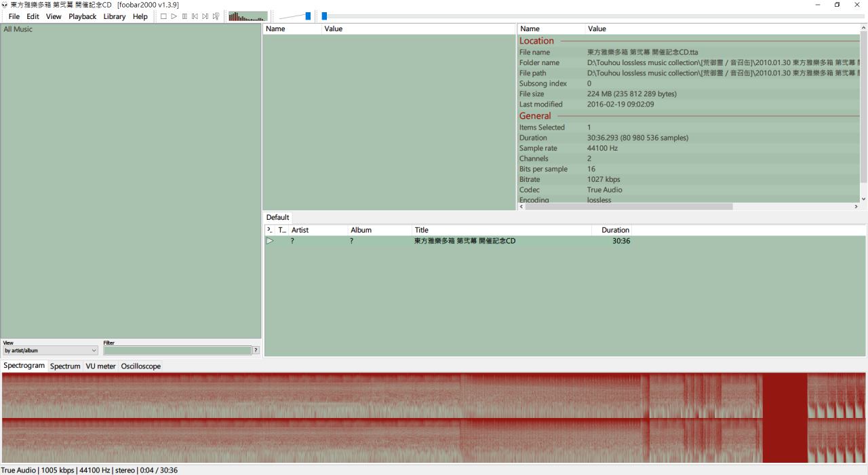Screen dimensions: 868x475
Task: Open the View menu
Action: [54, 16]
